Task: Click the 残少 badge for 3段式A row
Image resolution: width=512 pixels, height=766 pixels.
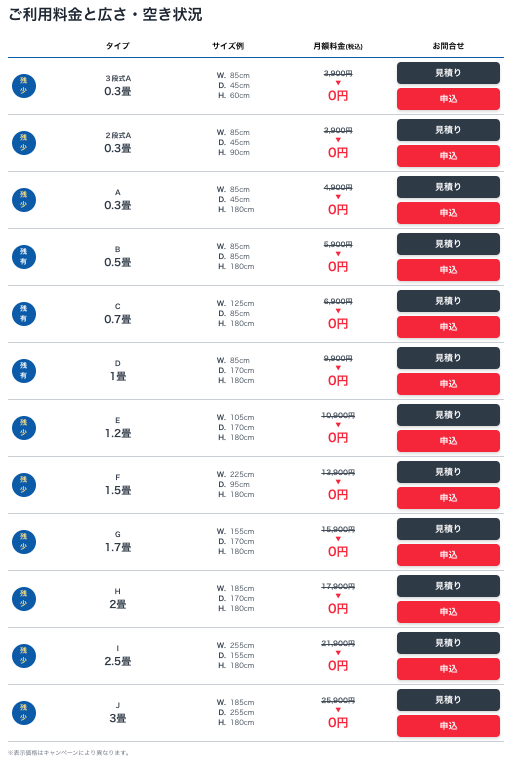Action: pyautogui.click(x=23, y=85)
